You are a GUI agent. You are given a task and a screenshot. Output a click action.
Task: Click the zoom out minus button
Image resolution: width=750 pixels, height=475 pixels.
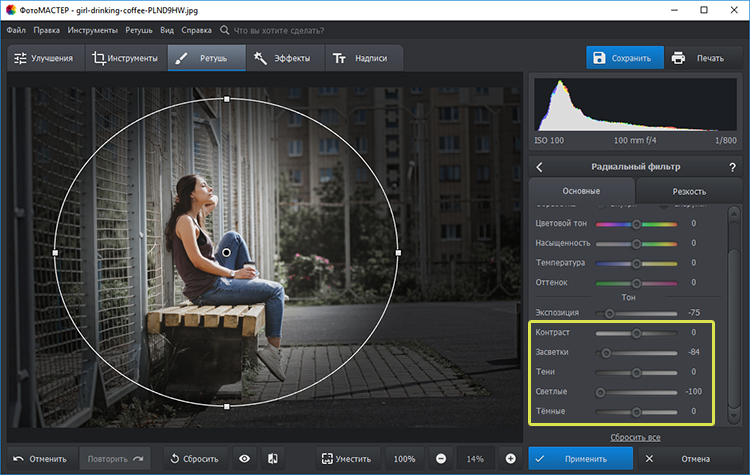click(441, 458)
